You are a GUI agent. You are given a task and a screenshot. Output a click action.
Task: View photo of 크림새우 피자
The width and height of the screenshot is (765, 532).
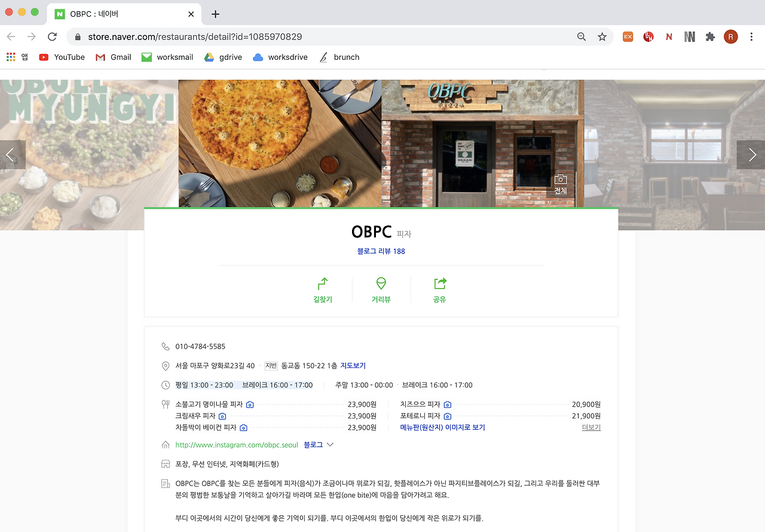[222, 416]
